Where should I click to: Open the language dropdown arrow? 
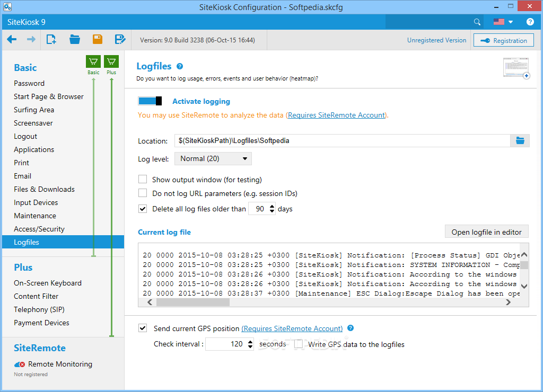point(511,22)
